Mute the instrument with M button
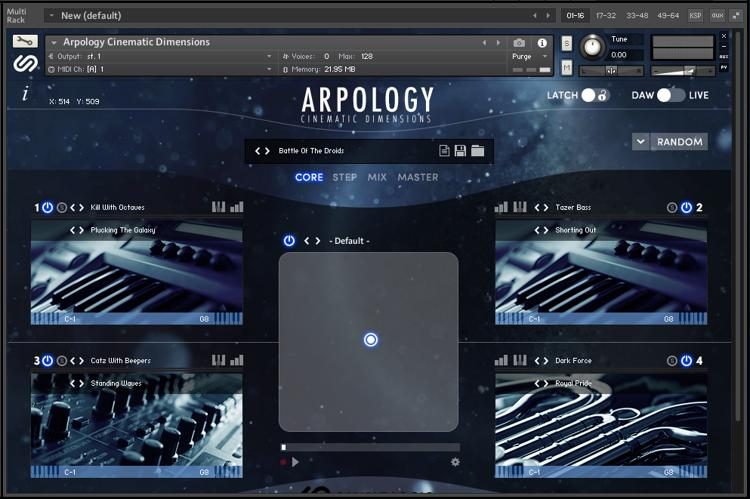Image resolution: width=750 pixels, height=499 pixels. click(x=566, y=68)
